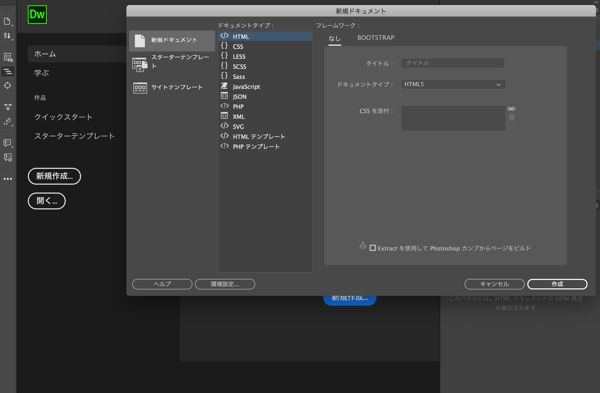Image resolution: width=600 pixels, height=393 pixels.
Task: Select CSS document type
Action: (265, 46)
